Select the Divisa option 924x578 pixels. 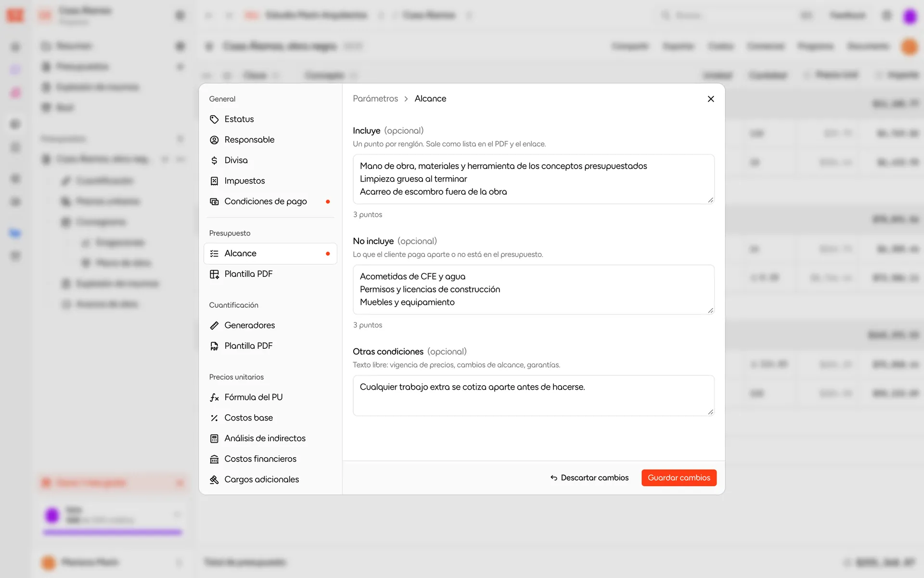(x=270, y=160)
